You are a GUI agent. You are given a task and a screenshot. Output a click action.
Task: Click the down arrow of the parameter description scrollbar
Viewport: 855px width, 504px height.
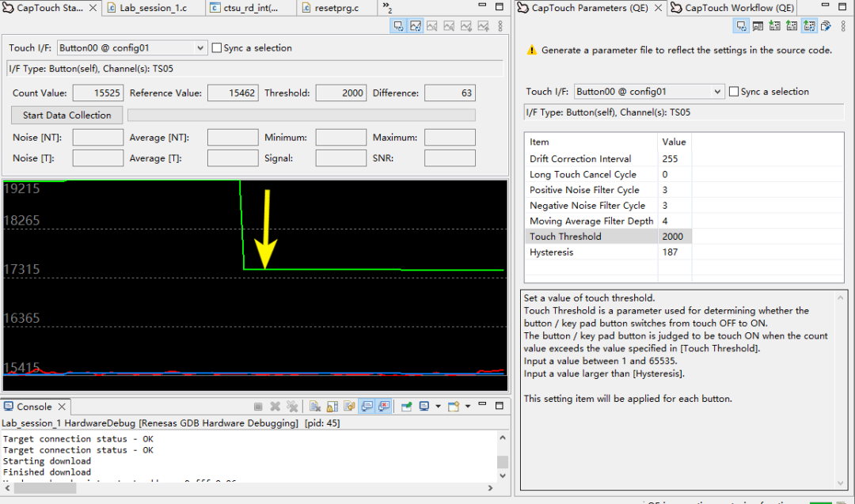[x=840, y=483]
